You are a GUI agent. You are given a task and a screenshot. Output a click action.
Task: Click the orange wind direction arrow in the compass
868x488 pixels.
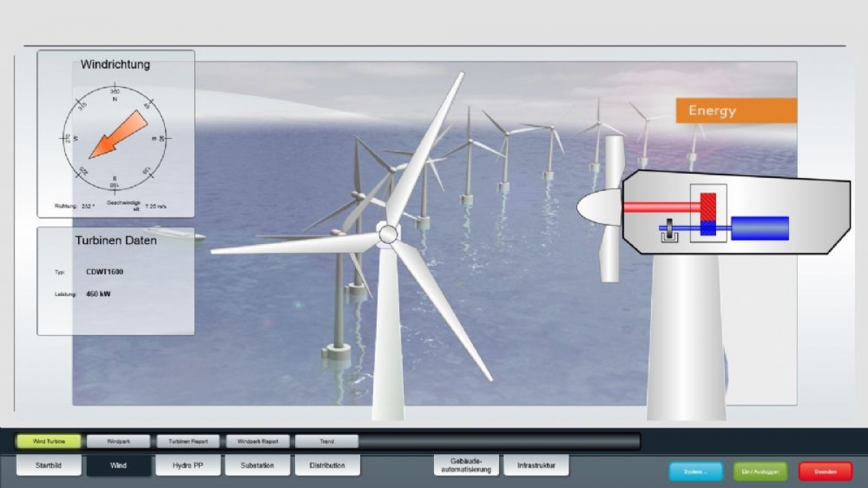click(116, 135)
